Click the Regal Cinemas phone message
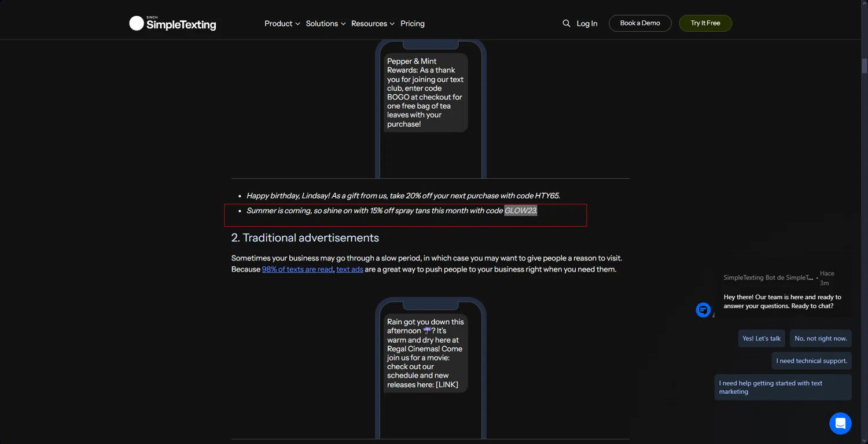 pos(425,353)
